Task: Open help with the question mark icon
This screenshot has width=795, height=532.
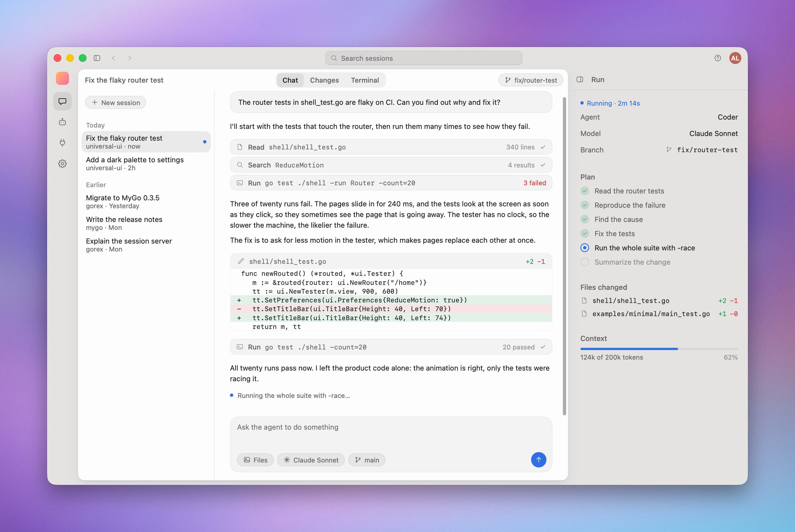Action: pos(718,58)
